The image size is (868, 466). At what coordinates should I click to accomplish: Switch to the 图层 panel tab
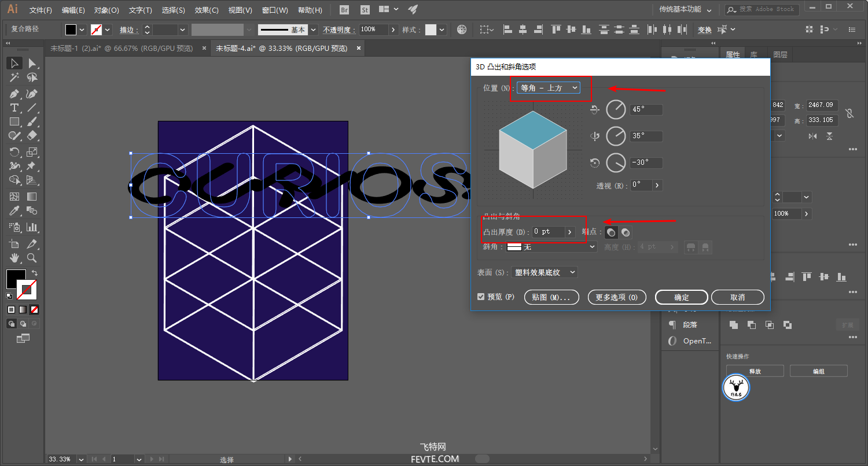(x=780, y=54)
